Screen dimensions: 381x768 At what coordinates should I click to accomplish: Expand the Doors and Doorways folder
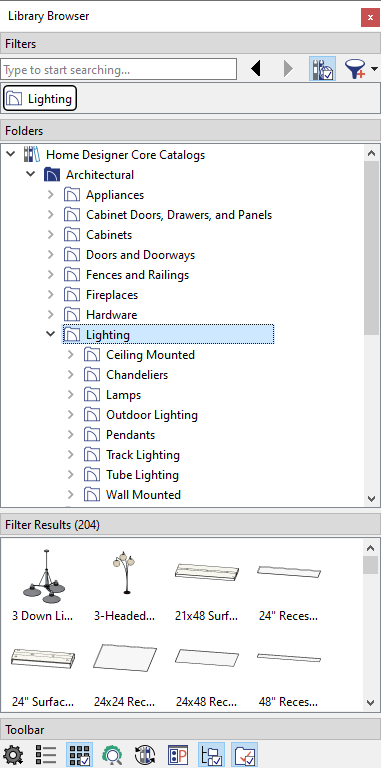tap(50, 255)
